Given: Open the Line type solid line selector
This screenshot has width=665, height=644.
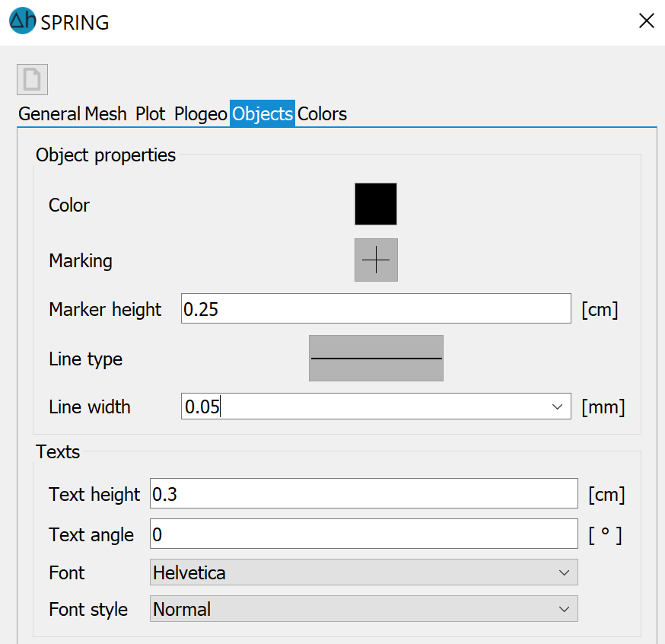Looking at the screenshot, I should pyautogui.click(x=376, y=358).
